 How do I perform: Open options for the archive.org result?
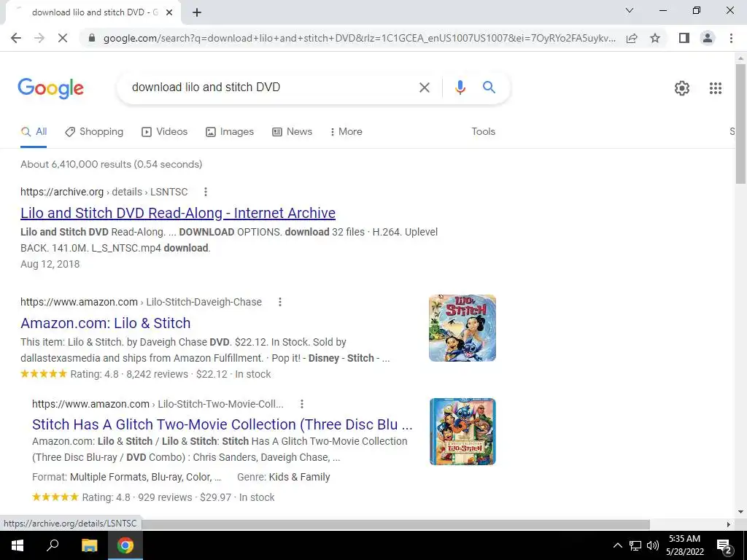point(205,192)
